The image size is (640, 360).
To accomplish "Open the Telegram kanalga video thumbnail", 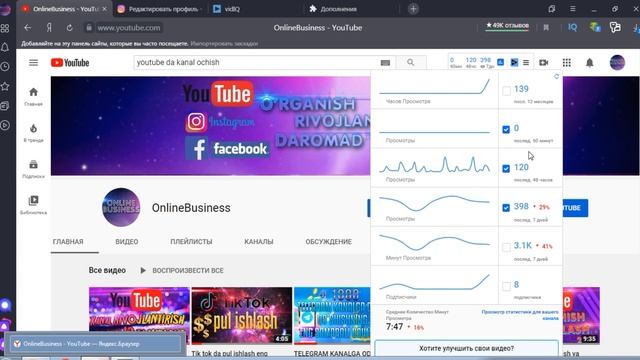I will coord(332,315).
